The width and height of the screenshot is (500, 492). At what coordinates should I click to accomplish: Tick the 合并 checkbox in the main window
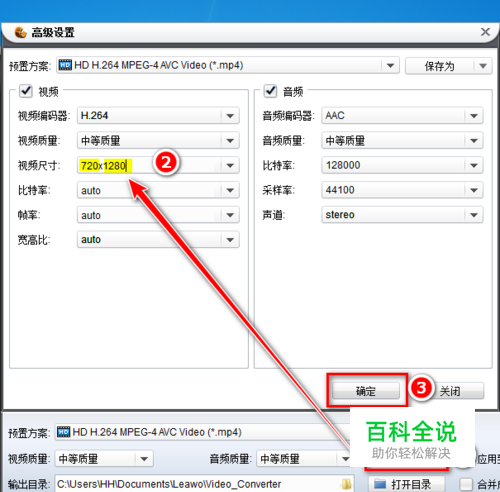click(x=466, y=484)
